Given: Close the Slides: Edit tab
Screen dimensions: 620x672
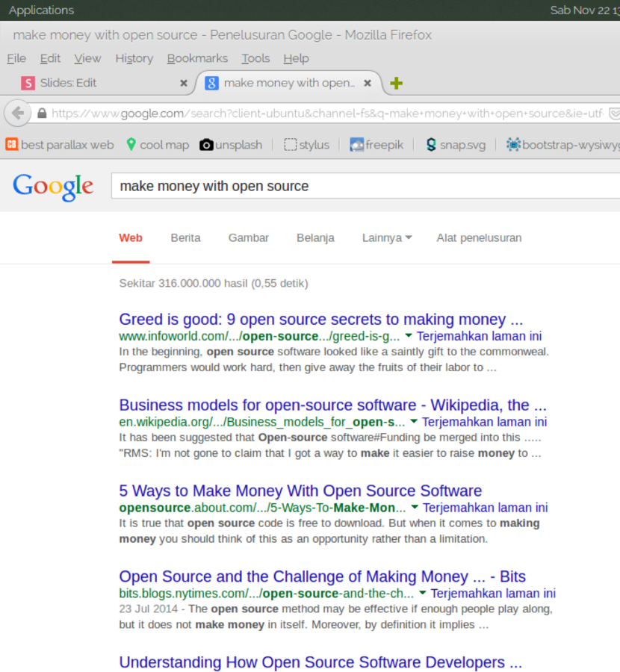Looking at the screenshot, I should click(x=184, y=83).
